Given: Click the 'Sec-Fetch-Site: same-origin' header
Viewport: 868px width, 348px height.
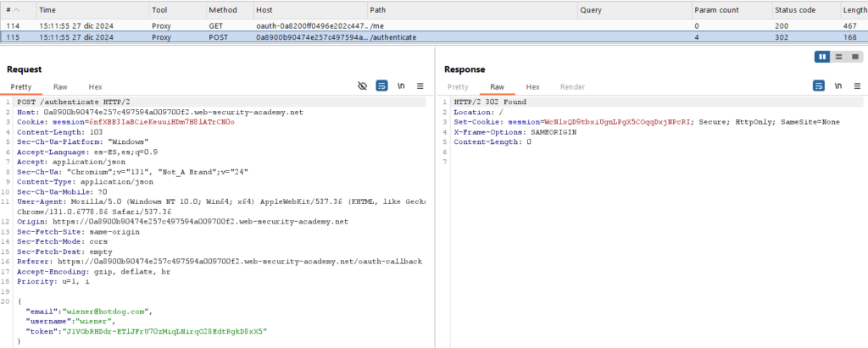Looking at the screenshot, I should tap(78, 231).
